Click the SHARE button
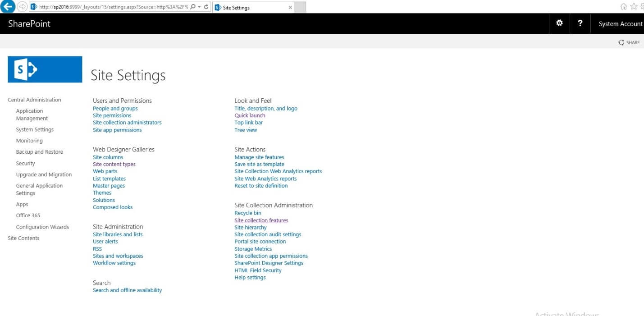Screen dimensions: 644x316 [629, 42]
